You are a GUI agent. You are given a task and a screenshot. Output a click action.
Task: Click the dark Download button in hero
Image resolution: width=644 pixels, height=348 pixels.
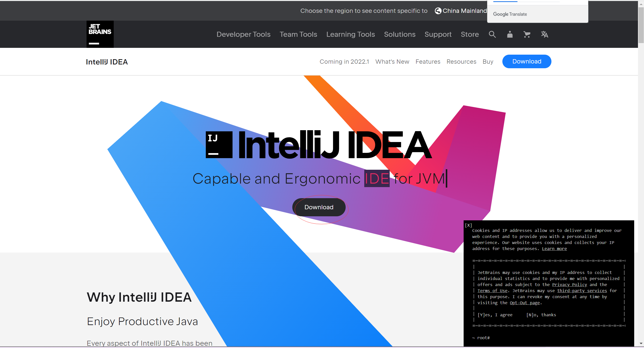319,207
